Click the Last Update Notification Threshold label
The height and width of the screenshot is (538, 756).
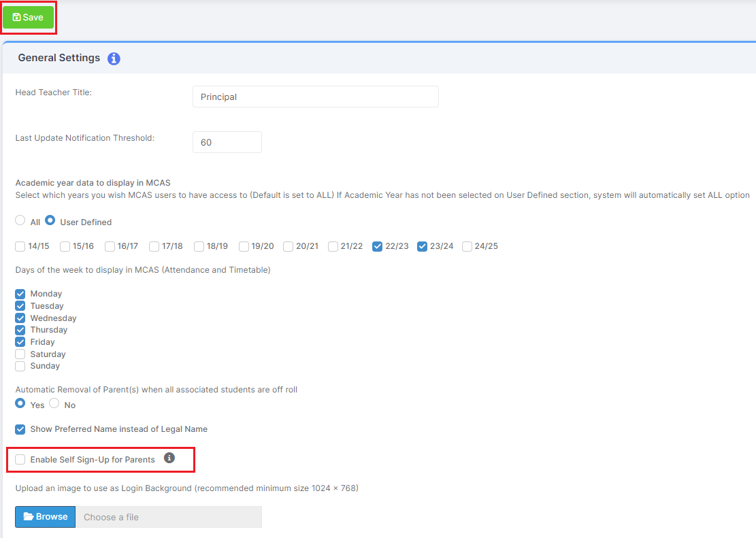(x=85, y=138)
